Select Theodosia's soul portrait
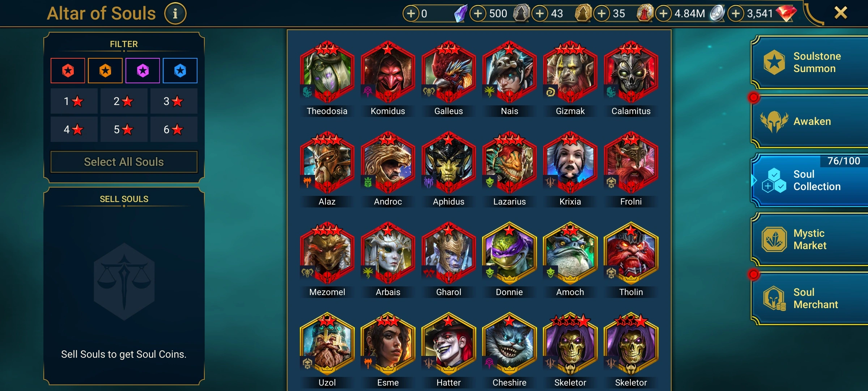This screenshot has height=391, width=868. pos(327,72)
